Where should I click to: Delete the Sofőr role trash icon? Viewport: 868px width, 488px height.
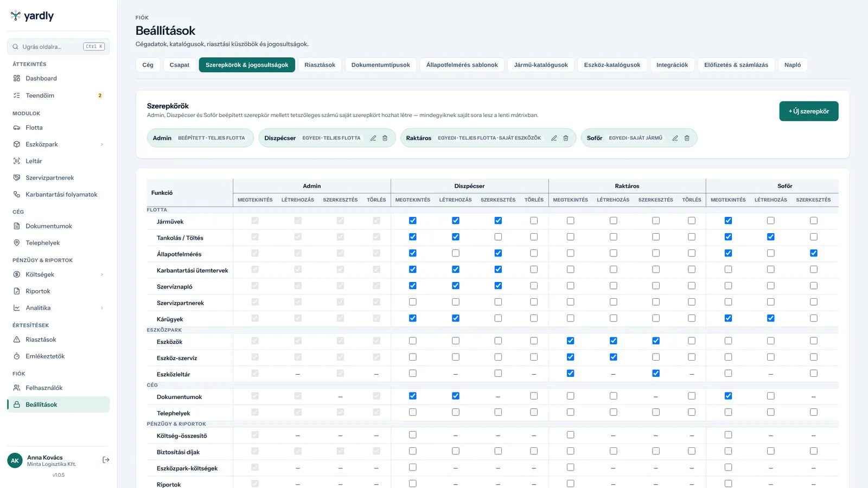point(687,138)
